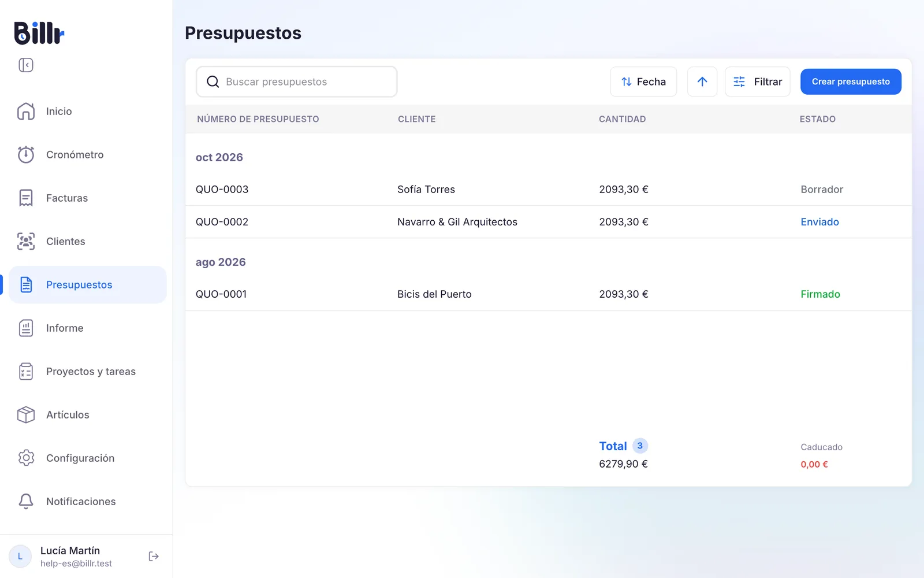This screenshot has height=578, width=924.
Task: Click the Proyectos y tareas checklist icon
Action: click(26, 371)
